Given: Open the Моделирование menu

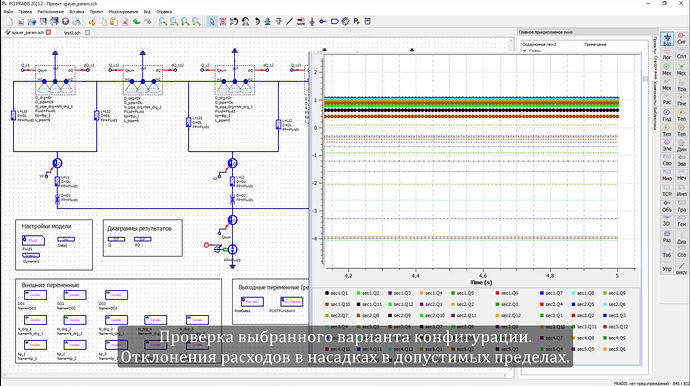Looking at the screenshot, I should [x=123, y=11].
